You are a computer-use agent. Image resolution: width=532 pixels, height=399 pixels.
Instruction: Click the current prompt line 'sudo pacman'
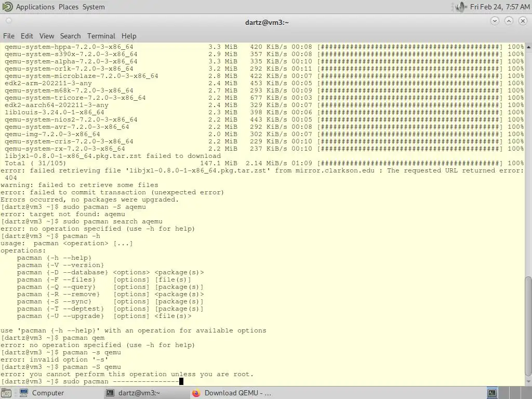[91, 381]
